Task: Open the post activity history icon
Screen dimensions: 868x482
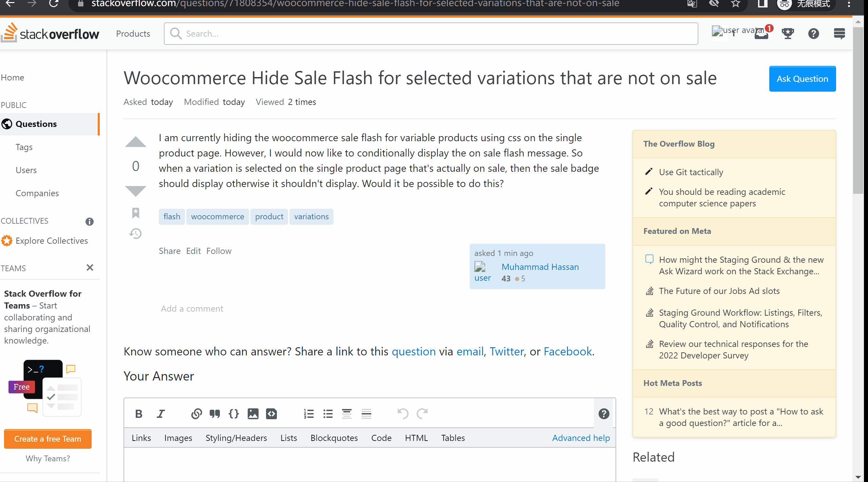Action: coord(135,234)
